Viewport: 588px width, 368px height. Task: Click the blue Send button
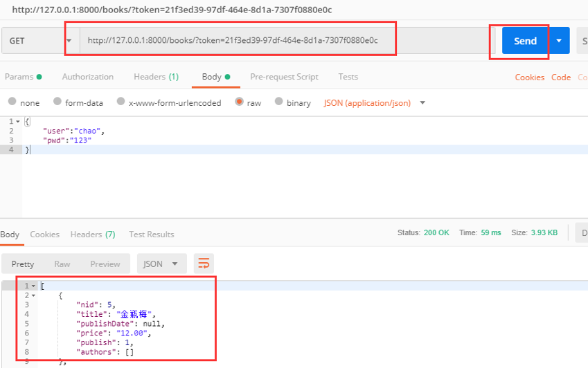(525, 40)
